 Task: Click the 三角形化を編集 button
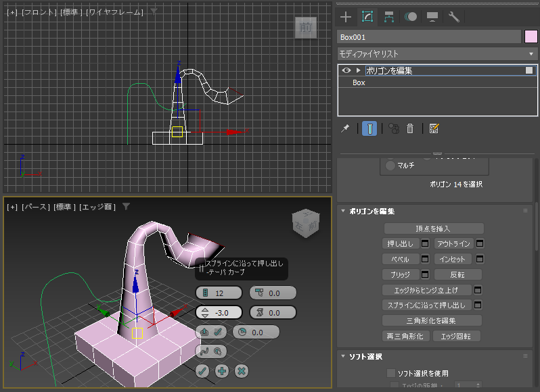tap(432, 321)
